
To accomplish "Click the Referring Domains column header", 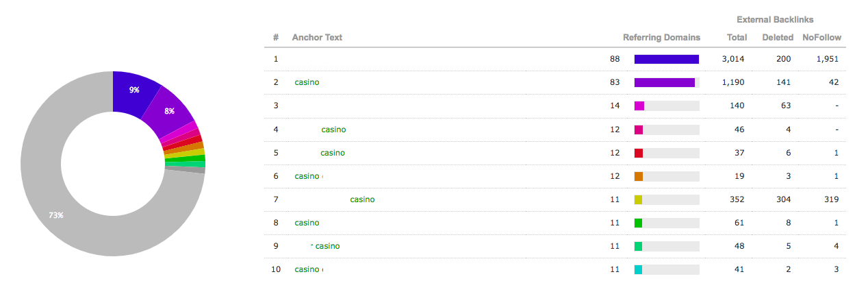I will coord(661,38).
